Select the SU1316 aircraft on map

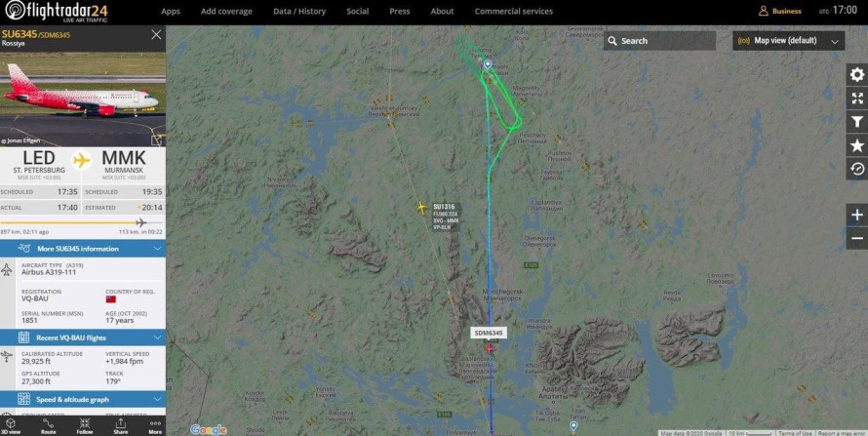click(421, 208)
